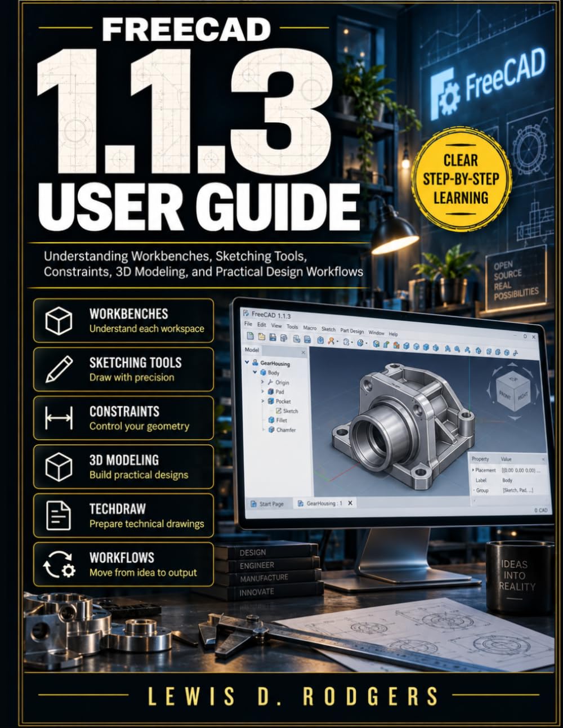Screen dimensions: 563x728
Task: Click the Save floppy-disk toolbar icon
Action: tap(272, 337)
